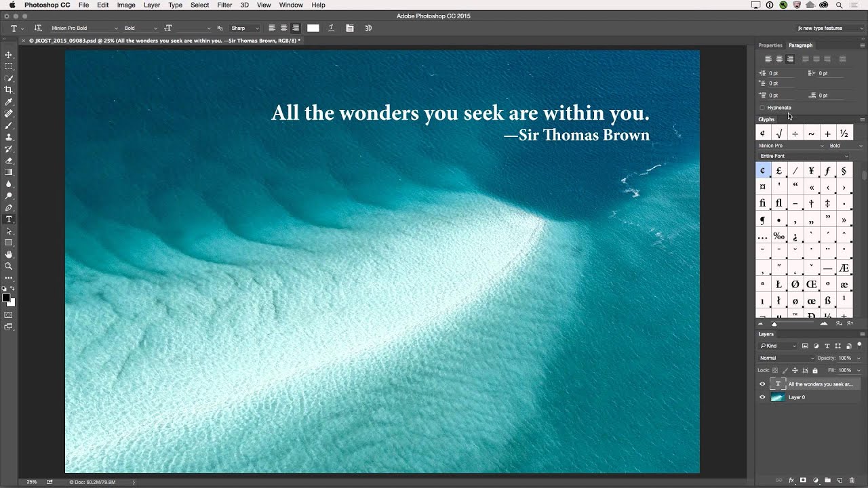Select Layer 0 thumbnail in Layers panel
This screenshot has width=868, height=488.
pos(777,397)
